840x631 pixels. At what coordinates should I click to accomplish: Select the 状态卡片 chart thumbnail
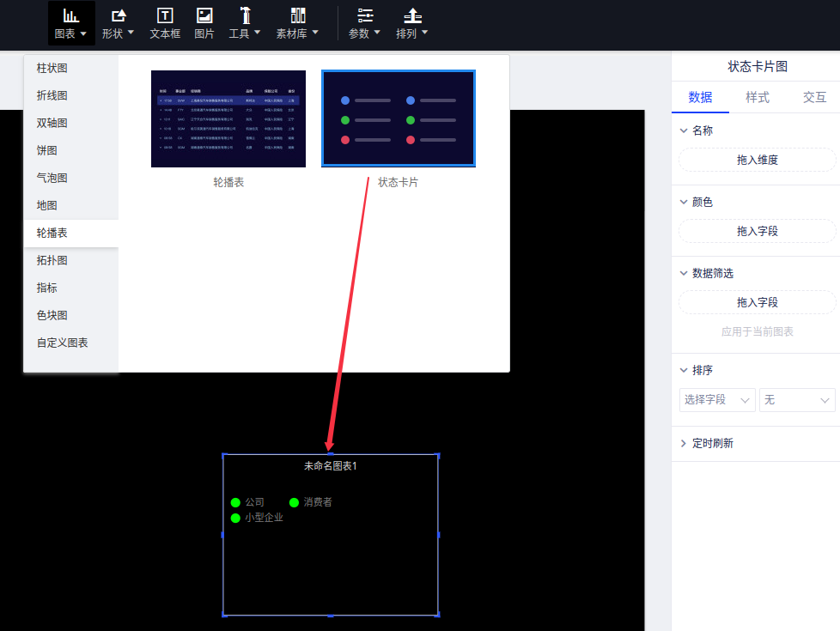point(399,118)
